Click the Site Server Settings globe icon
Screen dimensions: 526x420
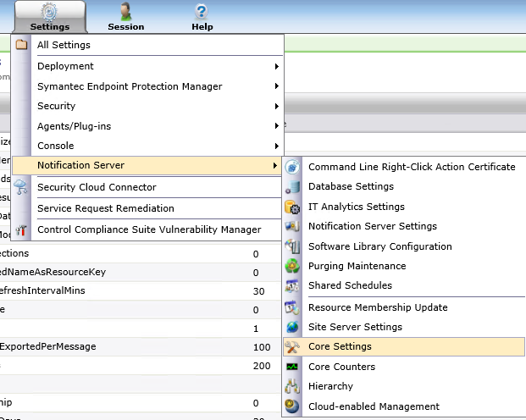click(292, 327)
